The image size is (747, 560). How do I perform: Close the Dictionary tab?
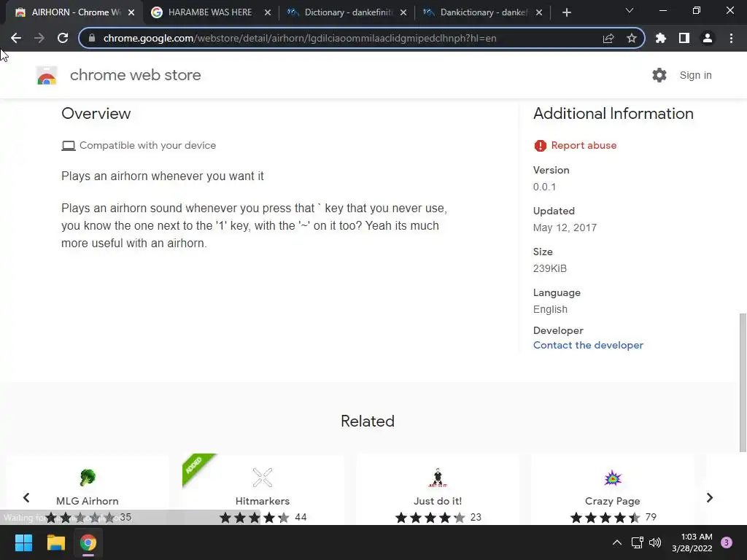click(403, 12)
